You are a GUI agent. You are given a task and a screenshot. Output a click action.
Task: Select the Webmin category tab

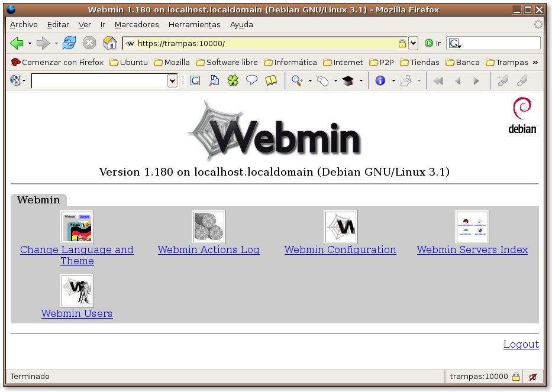(x=38, y=200)
